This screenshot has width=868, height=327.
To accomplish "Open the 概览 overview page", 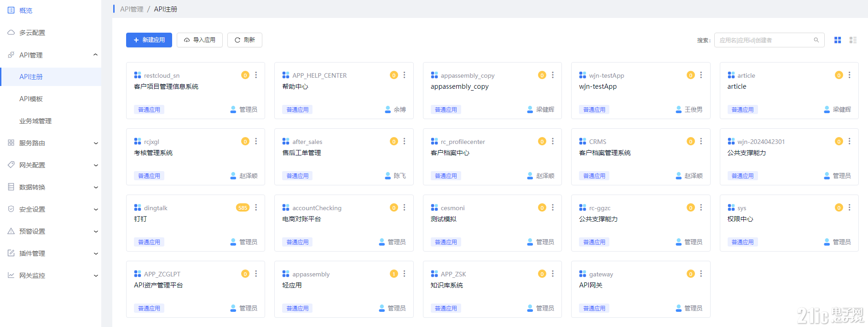I will (x=51, y=10).
